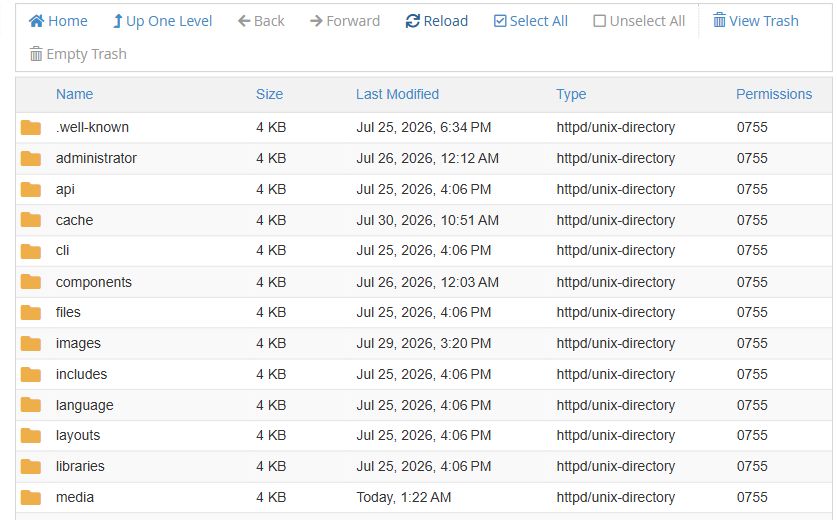Click the libraries folder icon
The image size is (837, 520).
31,467
